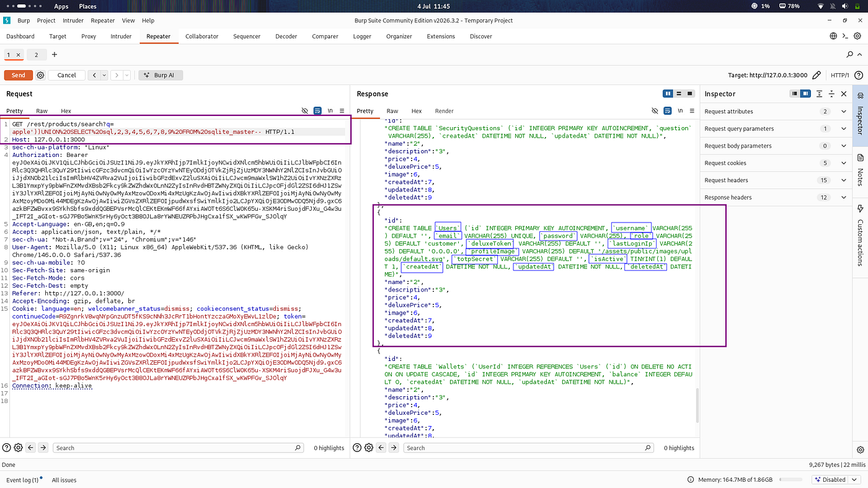Open back history dropdown arrow
The width and height of the screenshot is (868, 488).
[x=104, y=75]
